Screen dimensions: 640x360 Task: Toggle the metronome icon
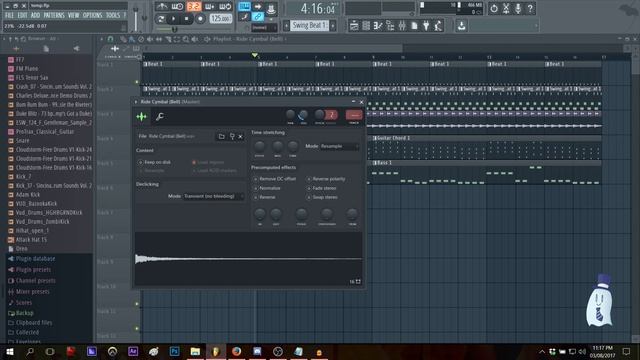coord(162,7)
